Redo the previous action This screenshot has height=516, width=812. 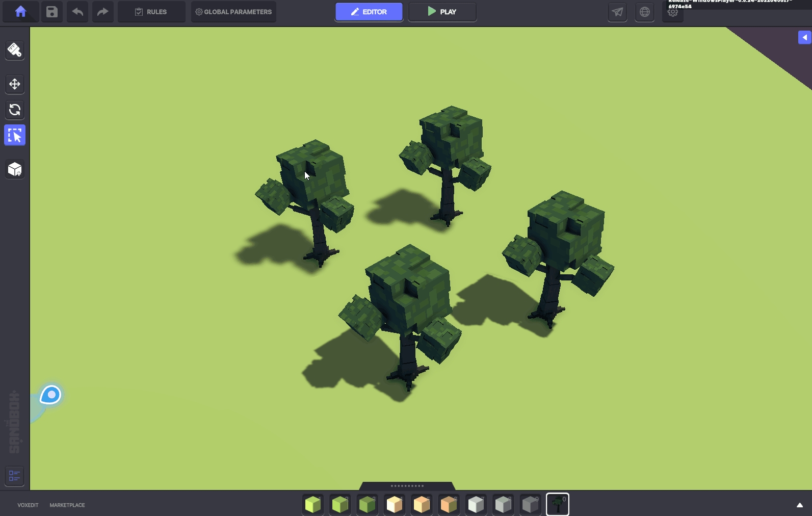click(102, 12)
